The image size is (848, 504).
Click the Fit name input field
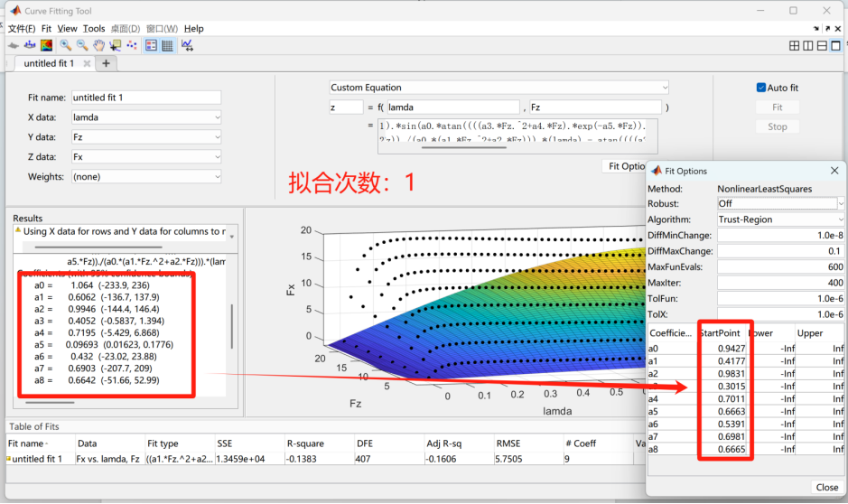[x=146, y=98]
